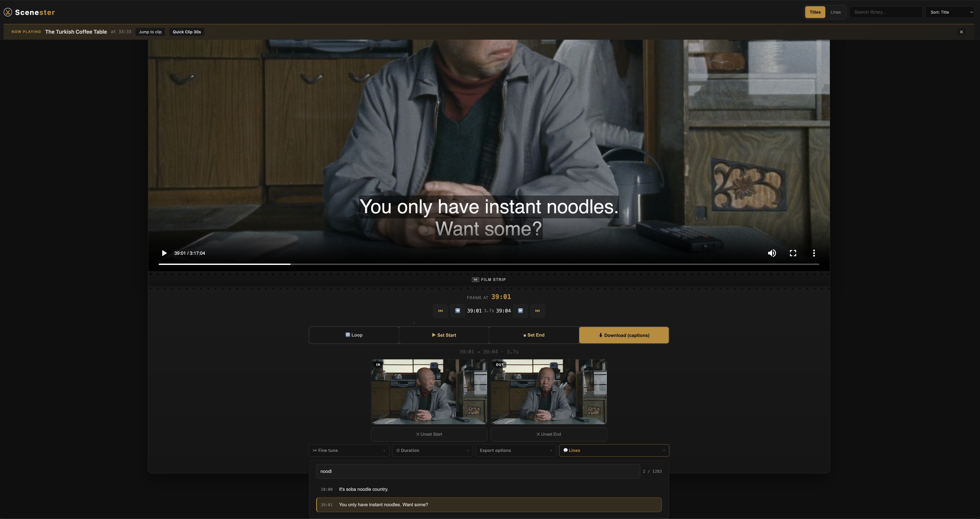980x519 pixels.
Task: Expand the Export options section
Action: [516, 450]
